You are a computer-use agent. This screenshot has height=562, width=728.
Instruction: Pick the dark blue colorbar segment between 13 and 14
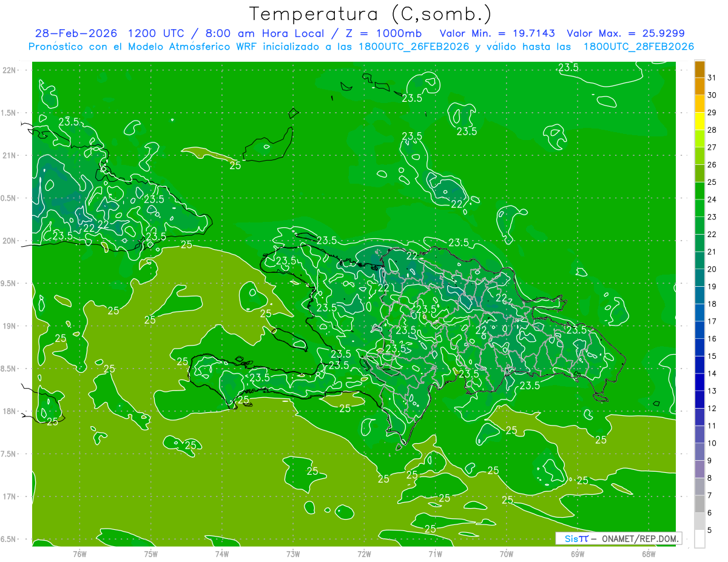pyautogui.click(x=699, y=382)
